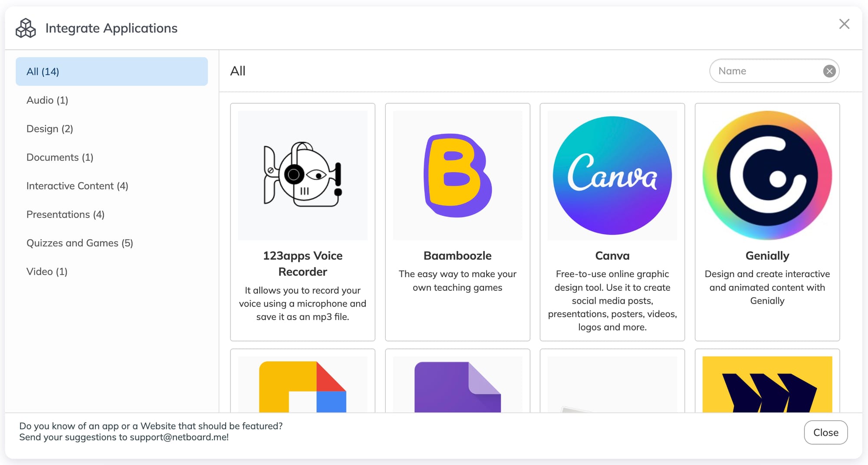Screen dimensions: 868x465
Task: Click the support@netboard.me suggestion text
Action: click(x=124, y=437)
